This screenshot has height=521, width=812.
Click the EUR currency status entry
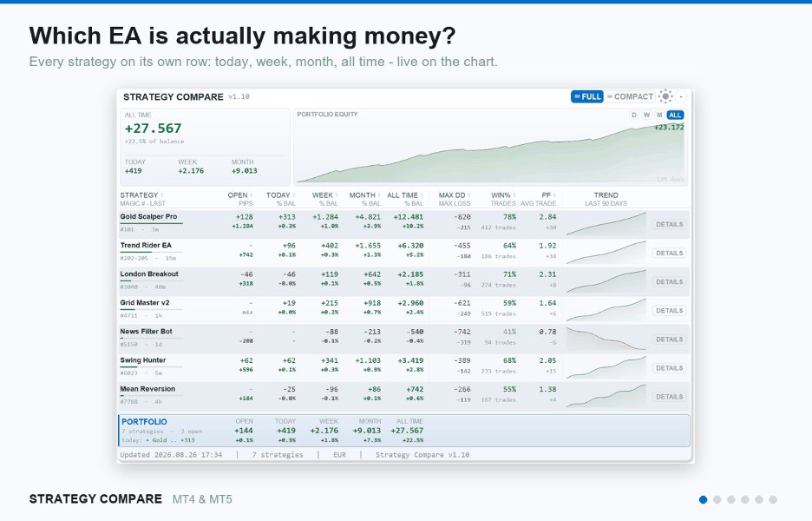(x=339, y=455)
